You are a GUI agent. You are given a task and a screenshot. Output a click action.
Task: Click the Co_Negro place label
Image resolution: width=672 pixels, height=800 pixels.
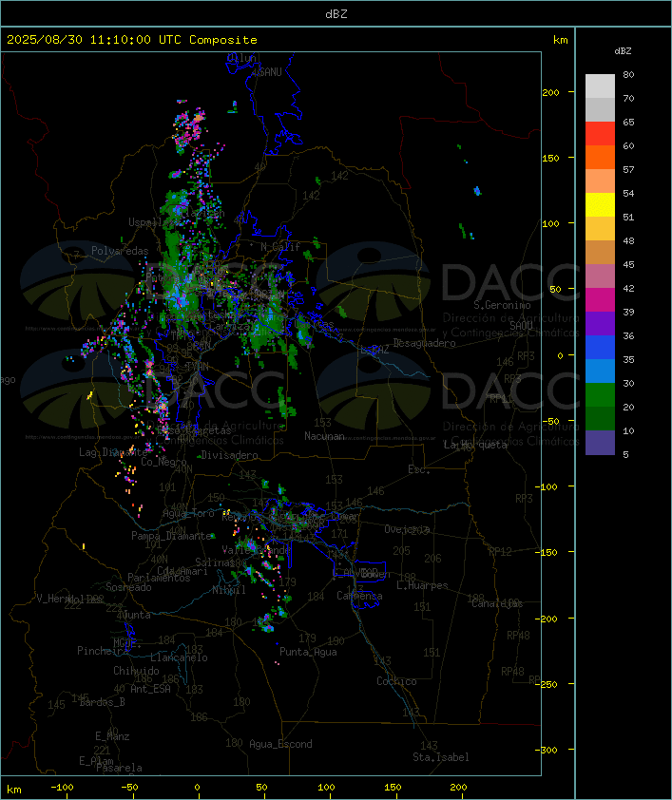point(163,462)
